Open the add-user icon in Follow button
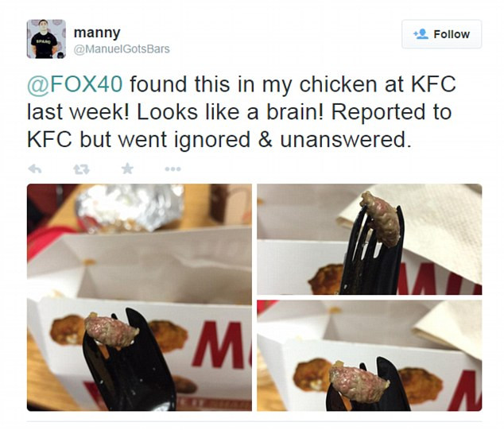The height and width of the screenshot is (430, 504). pos(421,33)
